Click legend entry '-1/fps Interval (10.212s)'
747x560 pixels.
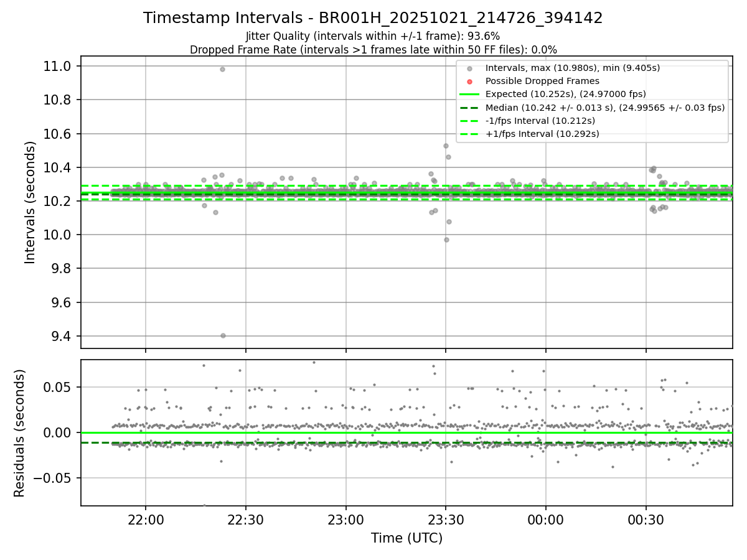point(540,121)
